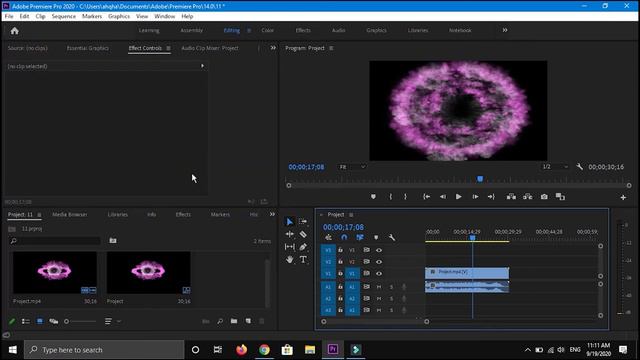Switch to Color workspace tab
This screenshot has height=360, width=640.
(x=267, y=30)
